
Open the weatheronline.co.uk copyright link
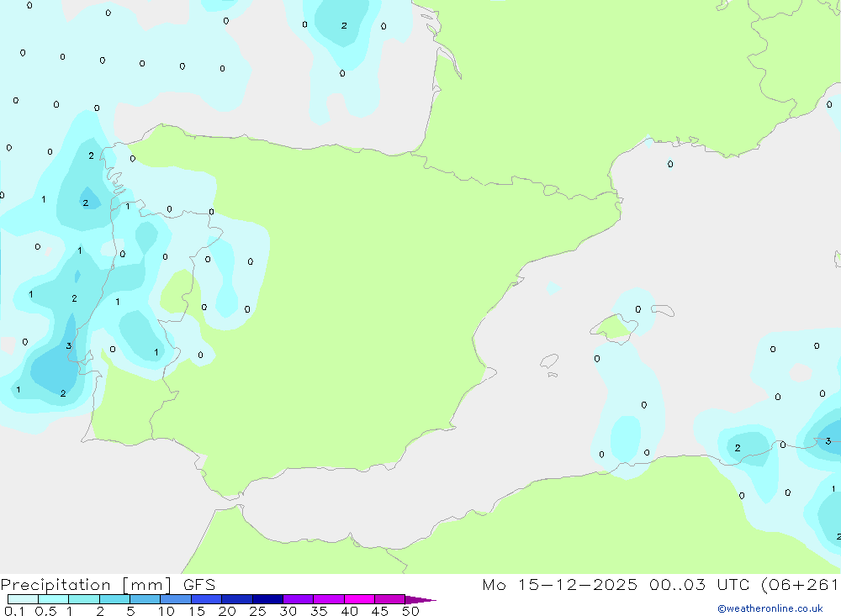click(770, 608)
